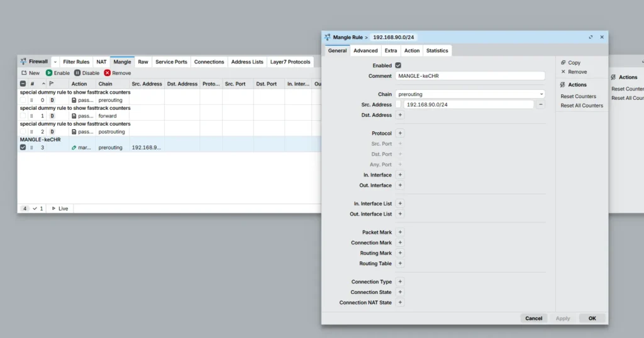
Task: Click Reset All Counters in the dialog
Action: click(x=582, y=106)
